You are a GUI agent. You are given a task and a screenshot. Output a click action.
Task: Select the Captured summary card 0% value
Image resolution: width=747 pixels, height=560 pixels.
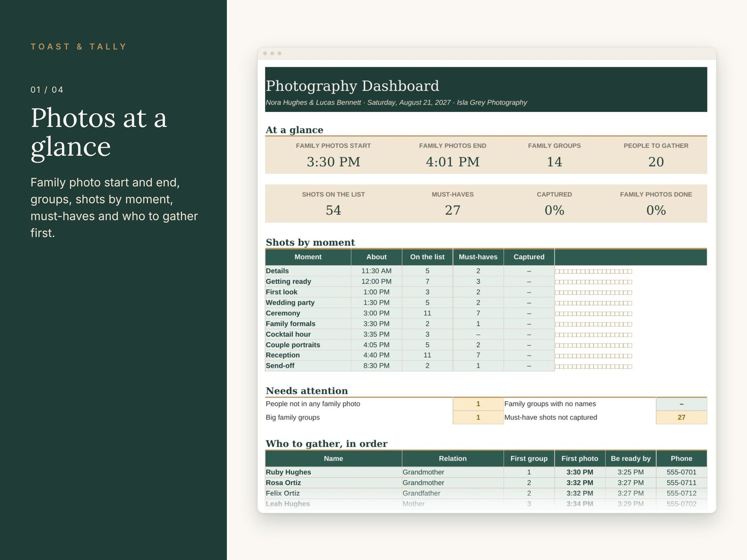coord(554,210)
